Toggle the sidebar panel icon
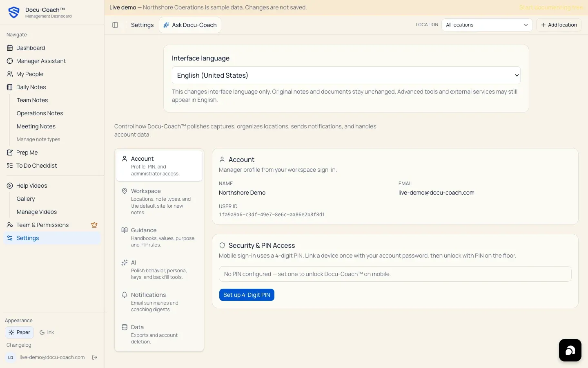The image size is (588, 368). pos(115,25)
